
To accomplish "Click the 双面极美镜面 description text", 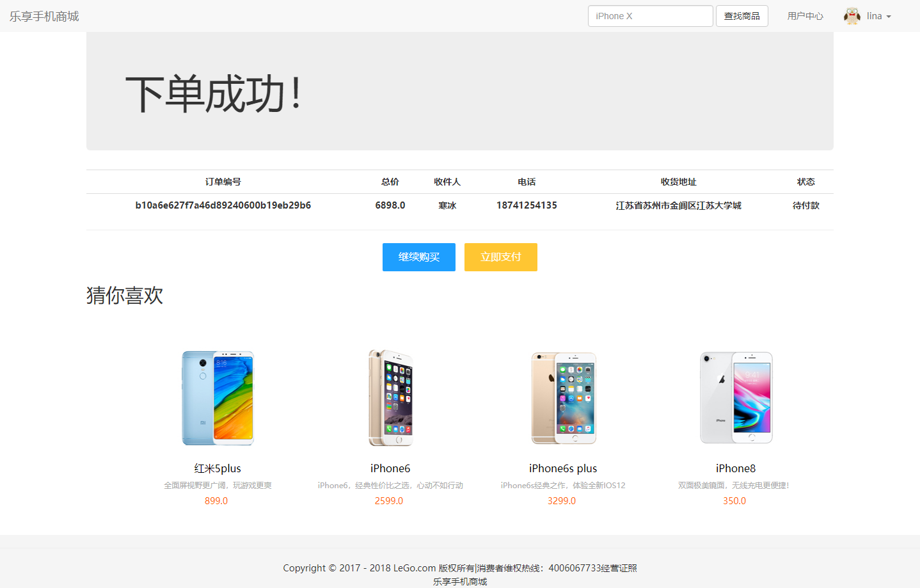I will tap(734, 486).
